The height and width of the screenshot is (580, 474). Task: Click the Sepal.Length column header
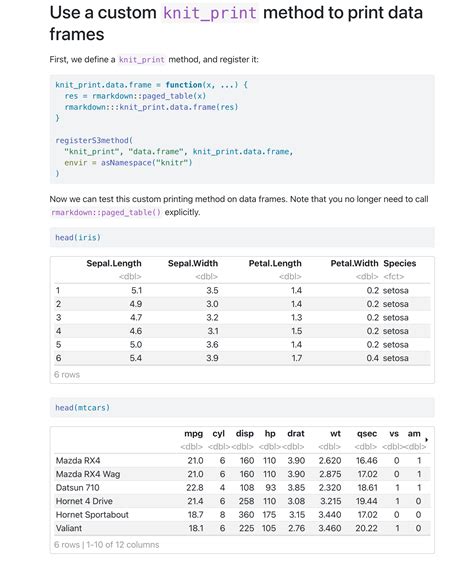114,263
